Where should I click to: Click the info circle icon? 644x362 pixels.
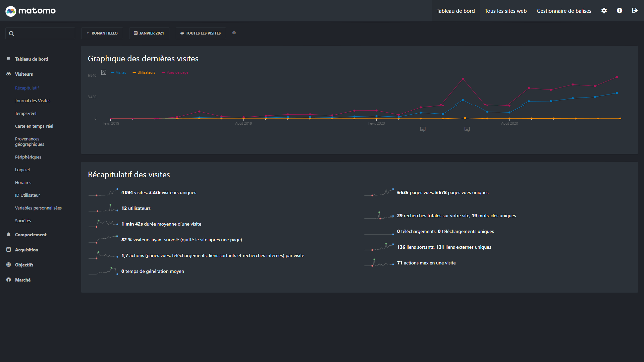tap(620, 11)
